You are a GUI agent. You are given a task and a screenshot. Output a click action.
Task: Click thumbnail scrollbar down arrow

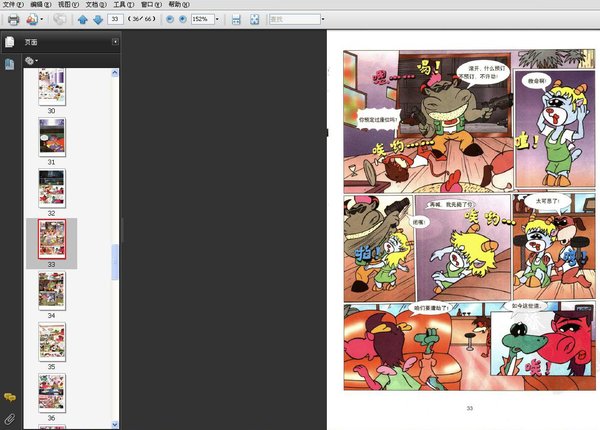pyautogui.click(x=115, y=424)
